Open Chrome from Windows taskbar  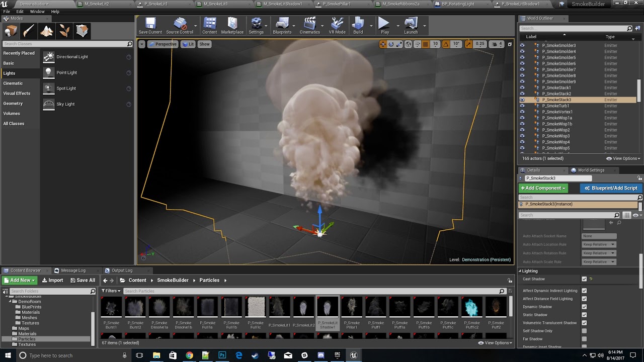pyautogui.click(x=189, y=355)
